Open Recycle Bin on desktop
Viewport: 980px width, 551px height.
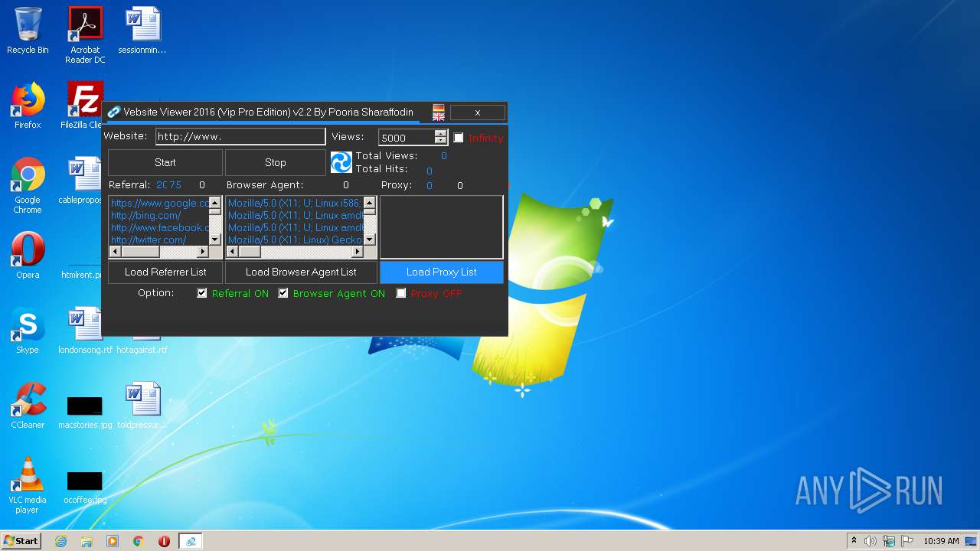(x=28, y=31)
